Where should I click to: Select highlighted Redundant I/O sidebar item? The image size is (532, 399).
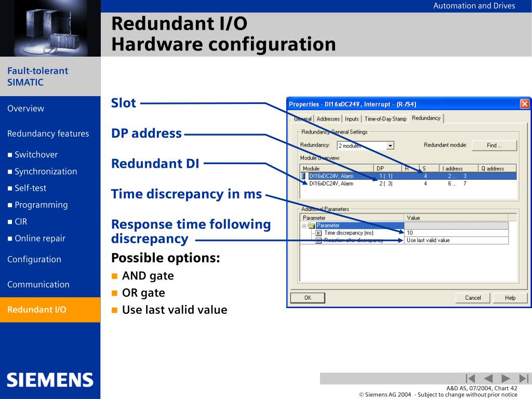coord(50,310)
